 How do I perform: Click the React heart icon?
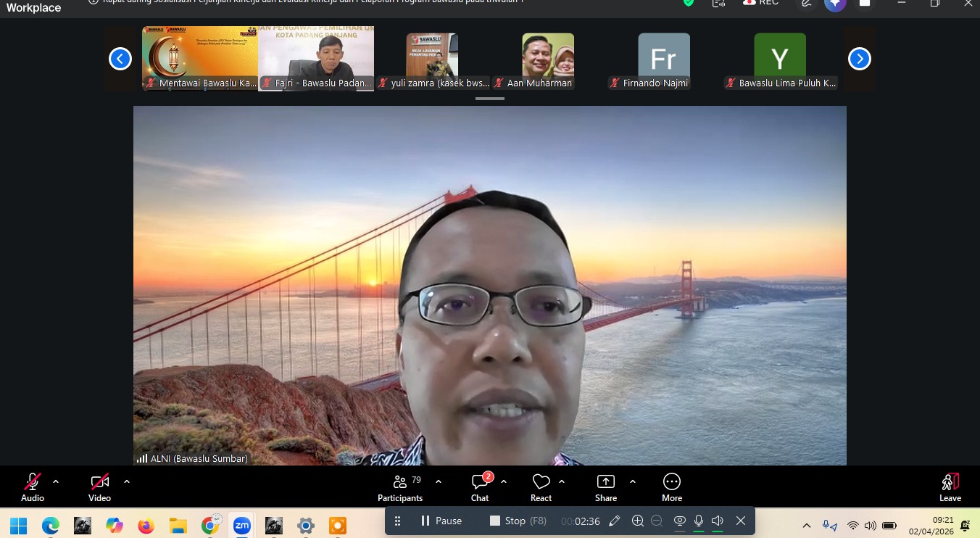[x=541, y=487]
